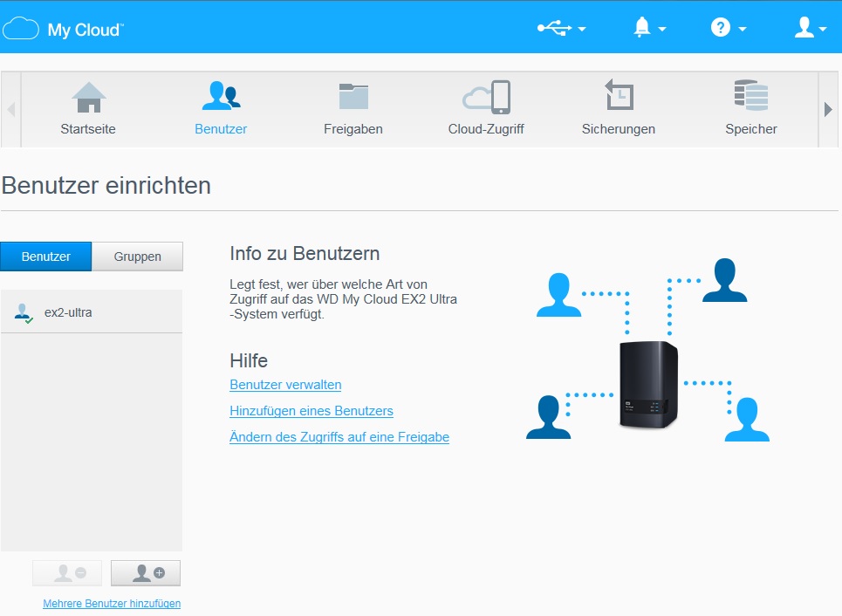Switch to the Gruppen tab

138,257
